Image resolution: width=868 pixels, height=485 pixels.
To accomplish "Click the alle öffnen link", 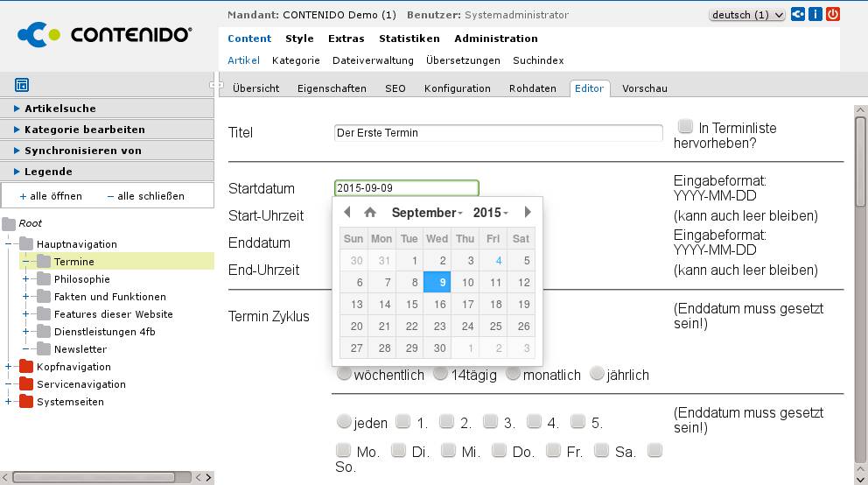I will [x=51, y=196].
